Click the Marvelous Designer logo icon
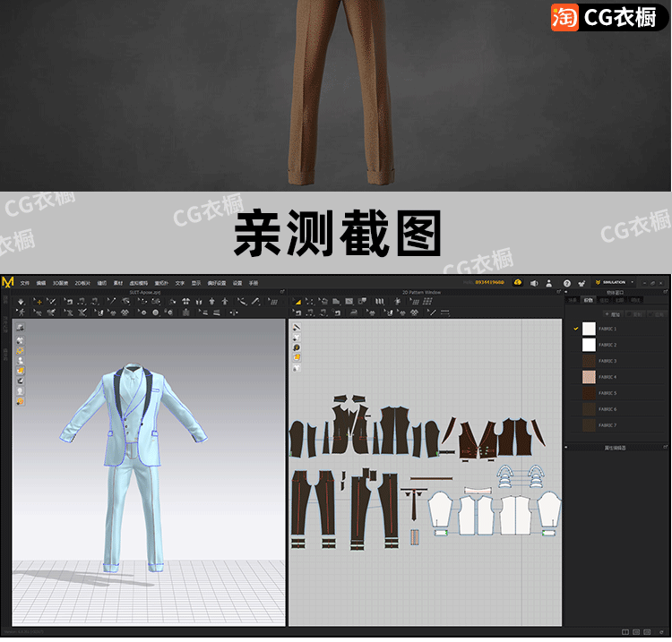 (x=8, y=282)
